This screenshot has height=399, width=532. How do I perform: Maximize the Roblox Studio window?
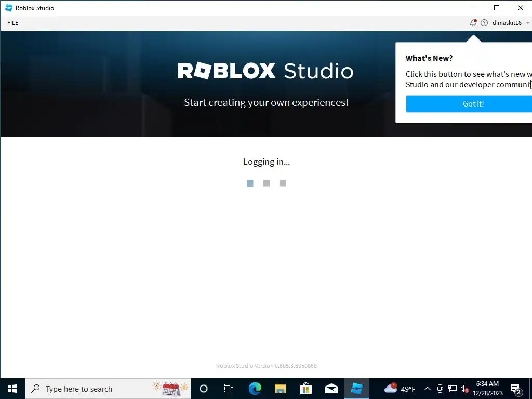497,8
